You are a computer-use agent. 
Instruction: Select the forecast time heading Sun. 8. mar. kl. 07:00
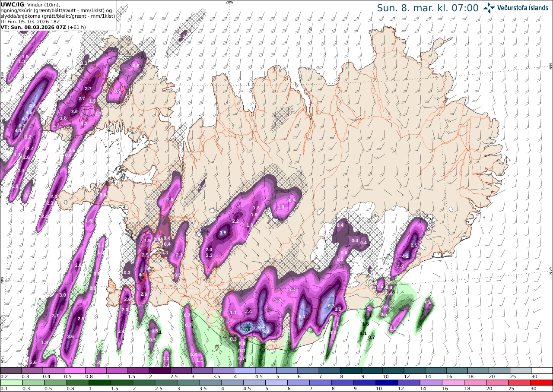point(428,8)
